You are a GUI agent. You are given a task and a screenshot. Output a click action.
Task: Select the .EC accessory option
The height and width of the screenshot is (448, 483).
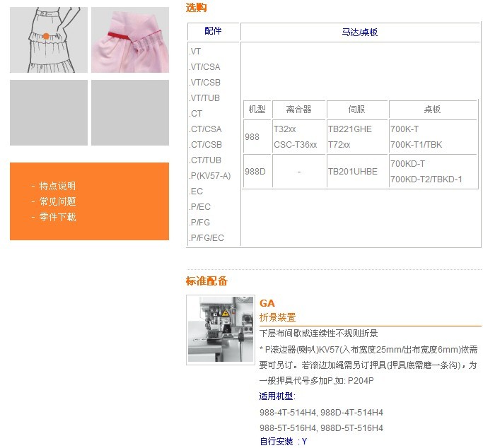click(x=196, y=191)
